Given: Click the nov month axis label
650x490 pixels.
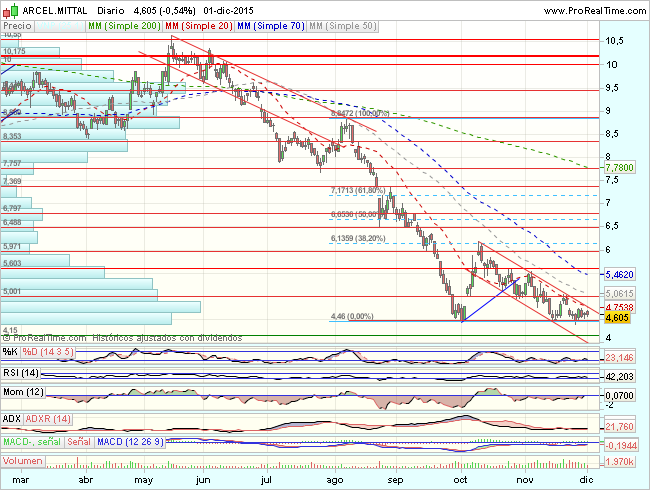Looking at the screenshot, I should pos(525,480).
